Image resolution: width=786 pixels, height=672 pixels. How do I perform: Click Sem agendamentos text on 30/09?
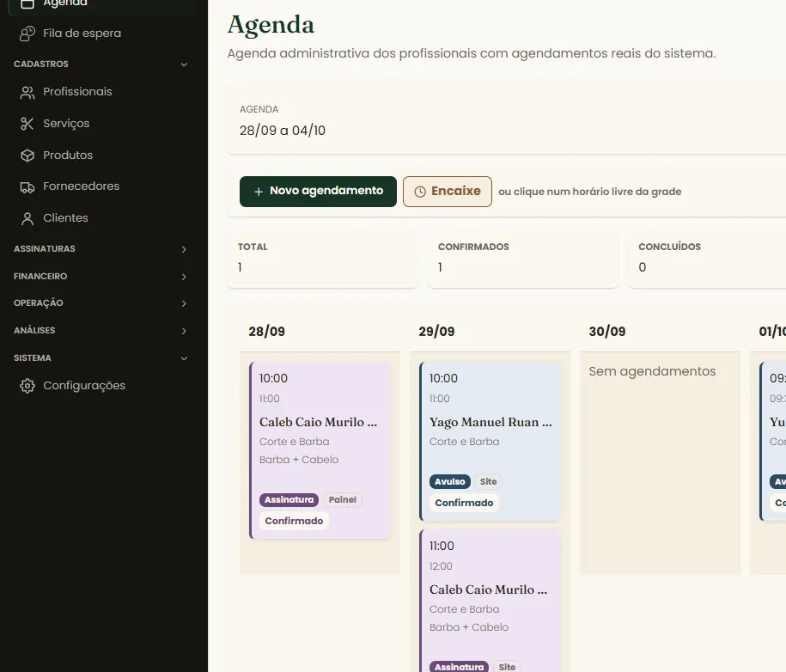click(x=652, y=371)
